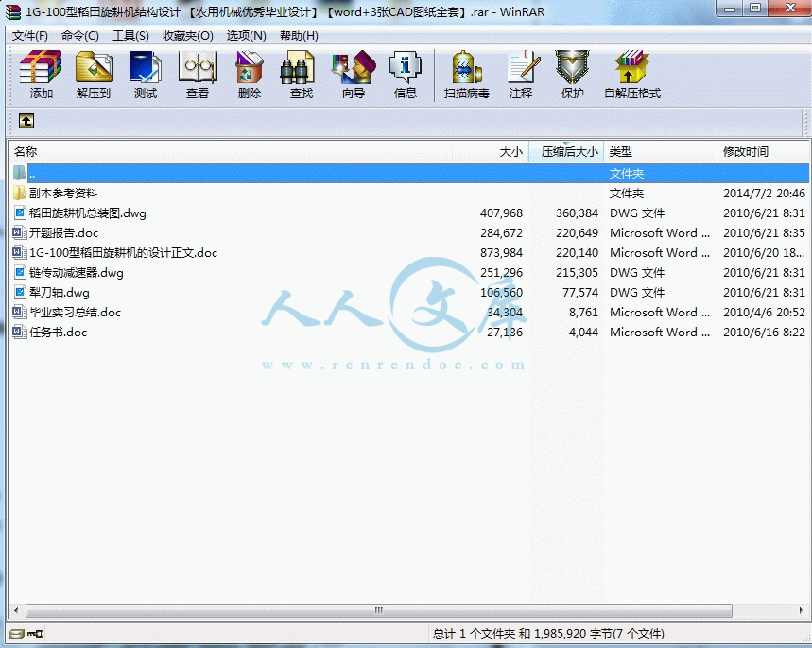Click the WinRAR title bar app icon
The height and width of the screenshot is (648, 812).
coord(13,12)
